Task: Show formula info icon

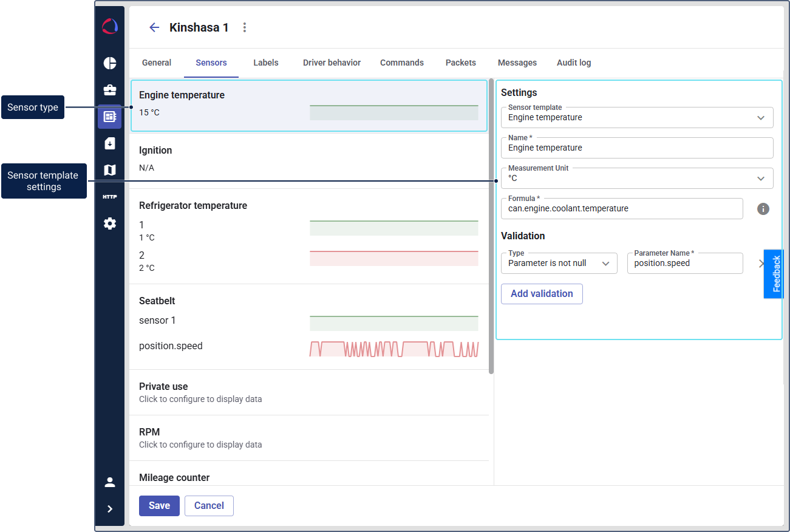Action: click(763, 209)
